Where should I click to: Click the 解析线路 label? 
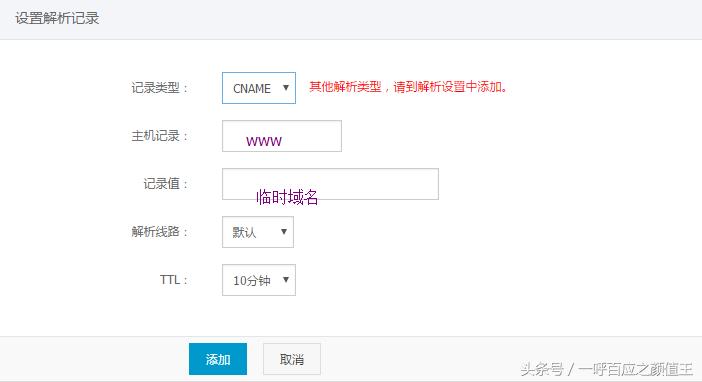click(x=159, y=232)
